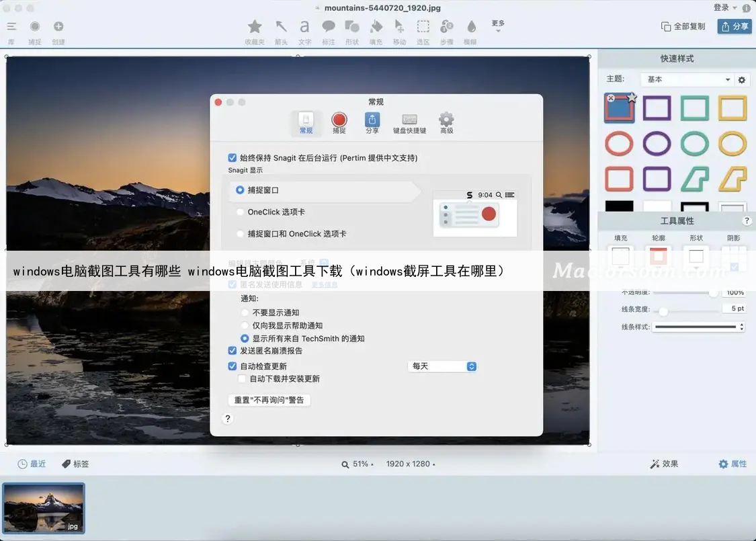Viewport: 756px width, 541px height.
Task: Toggle 'Keep Snagit running in background' checkbox
Action: pyautogui.click(x=233, y=158)
